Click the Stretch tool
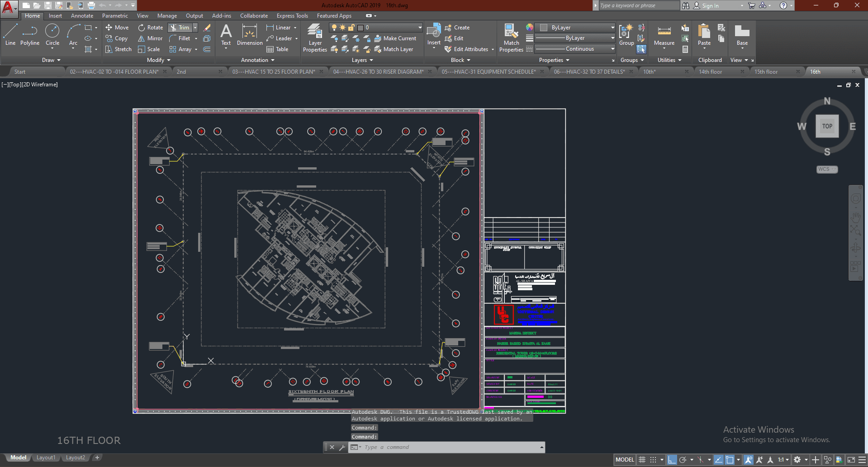 (119, 49)
